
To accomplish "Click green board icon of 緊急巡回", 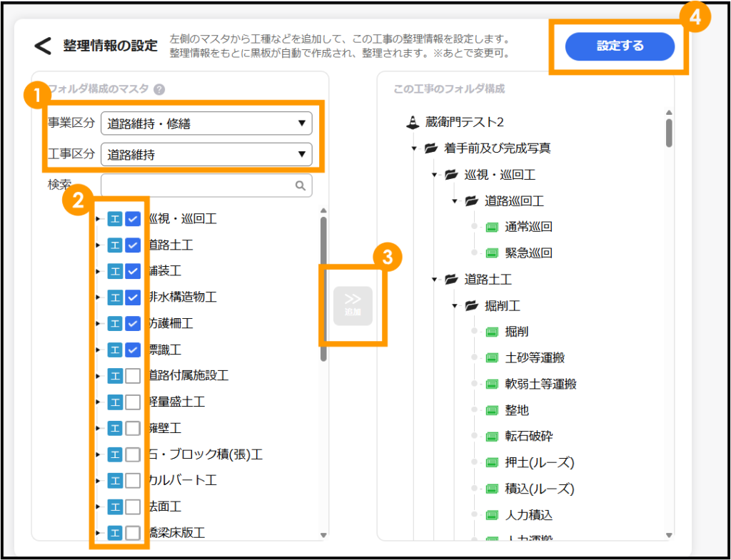I will pos(492,253).
